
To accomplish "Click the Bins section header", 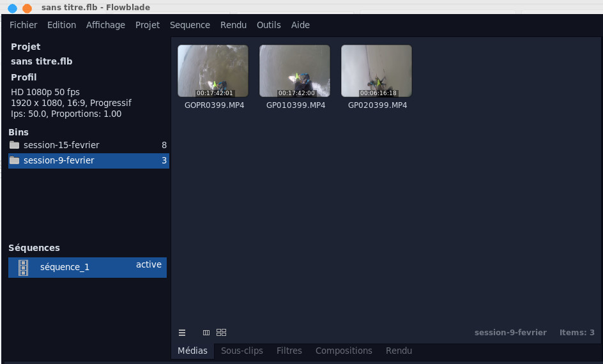I will point(19,132).
